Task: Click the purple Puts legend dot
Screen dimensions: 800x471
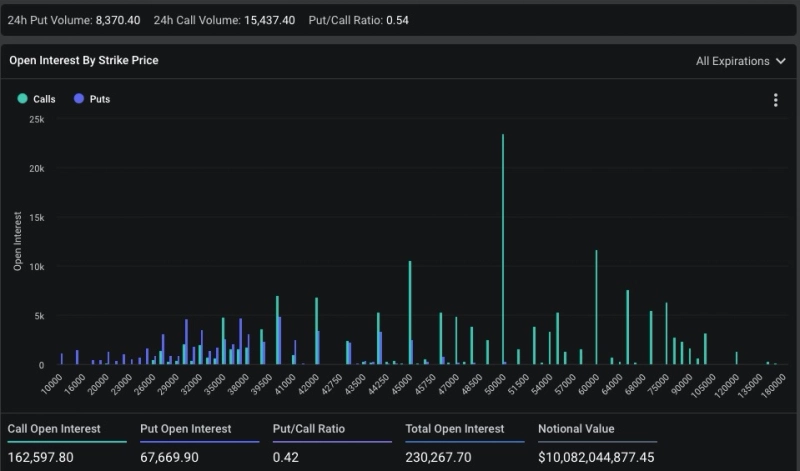Action: point(77,100)
